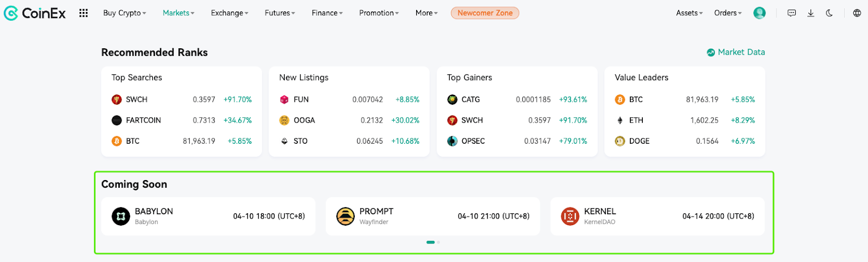Click the SWCH coin icon in Top Gainers
Screen dimensions: 868x262
[x=452, y=120]
